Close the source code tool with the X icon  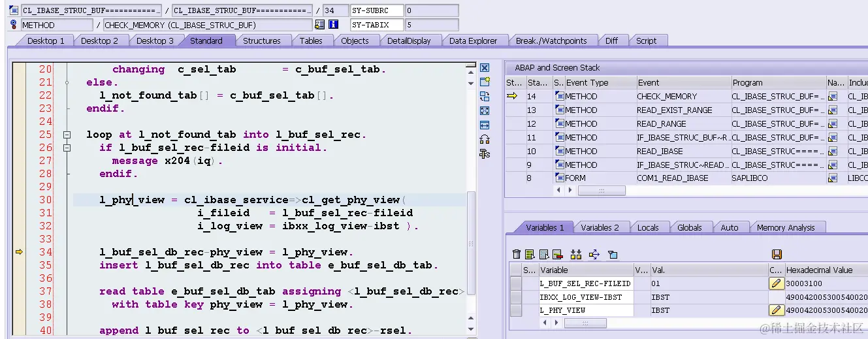[485, 68]
